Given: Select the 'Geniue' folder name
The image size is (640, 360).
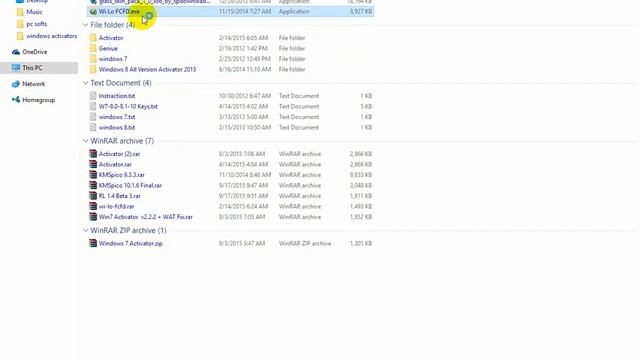Looking at the screenshot, I should (x=108, y=48).
